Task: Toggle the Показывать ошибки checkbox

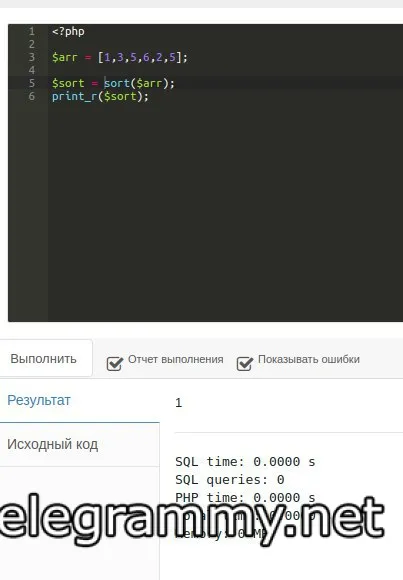Action: [x=245, y=364]
